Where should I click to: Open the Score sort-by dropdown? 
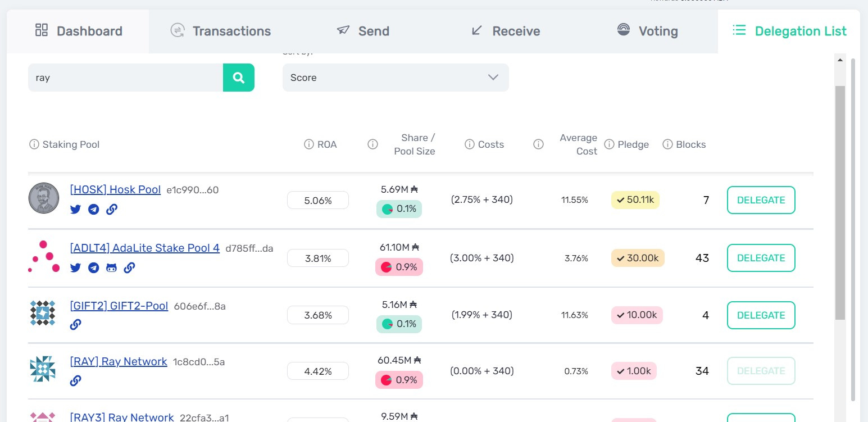click(x=396, y=78)
